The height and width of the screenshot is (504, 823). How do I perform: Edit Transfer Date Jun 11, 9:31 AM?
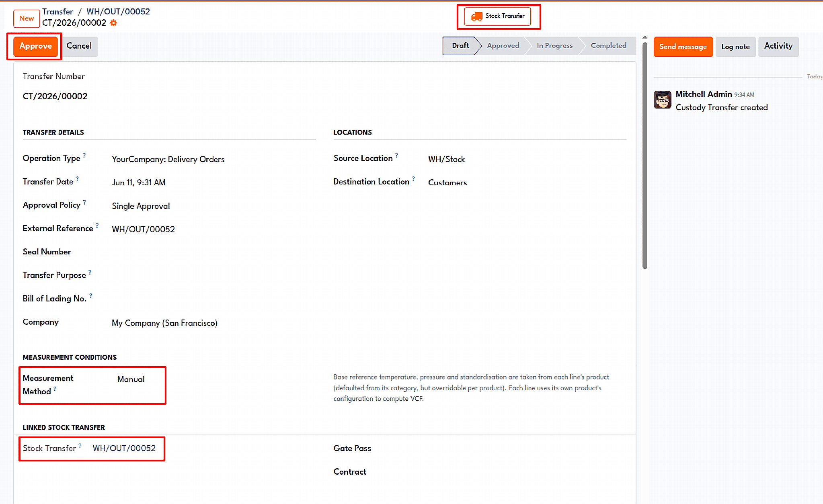click(139, 182)
